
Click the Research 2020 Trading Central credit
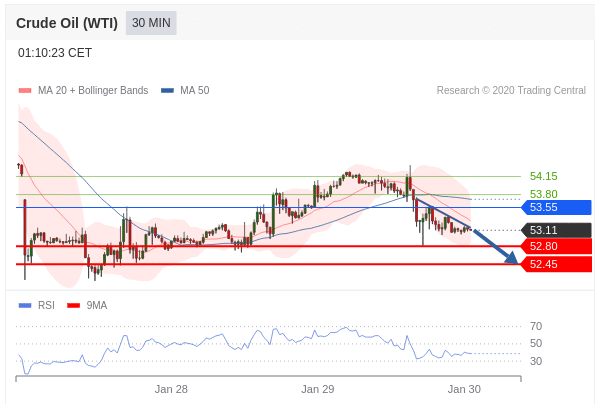pos(511,91)
